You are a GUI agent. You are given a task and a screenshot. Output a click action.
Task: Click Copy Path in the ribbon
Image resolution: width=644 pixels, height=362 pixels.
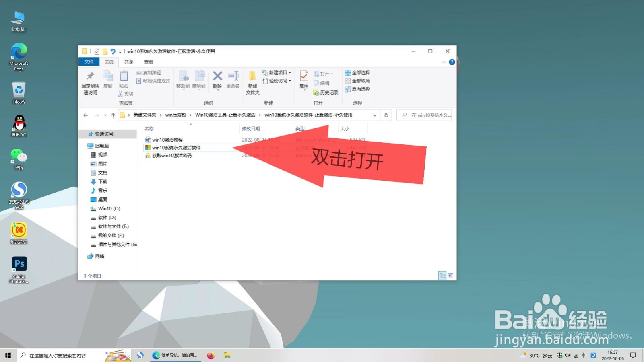tap(149, 73)
